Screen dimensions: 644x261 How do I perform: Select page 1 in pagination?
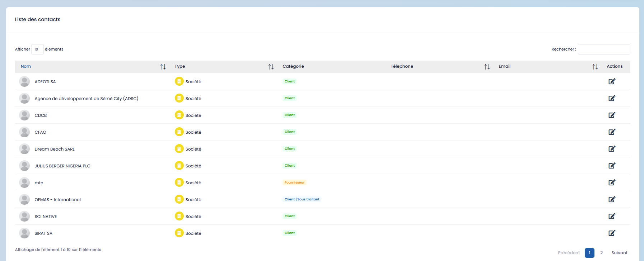click(589, 253)
